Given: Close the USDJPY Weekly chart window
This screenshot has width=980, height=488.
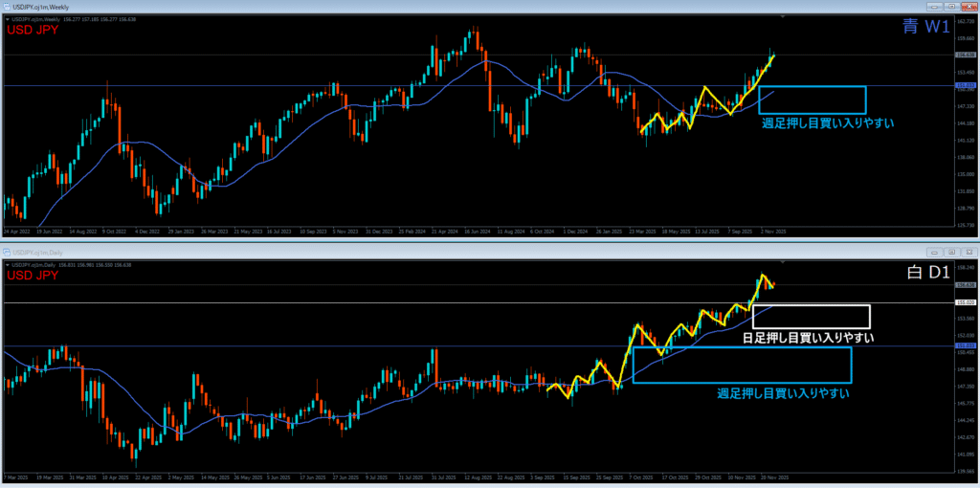Looking at the screenshot, I should pos(970,6).
